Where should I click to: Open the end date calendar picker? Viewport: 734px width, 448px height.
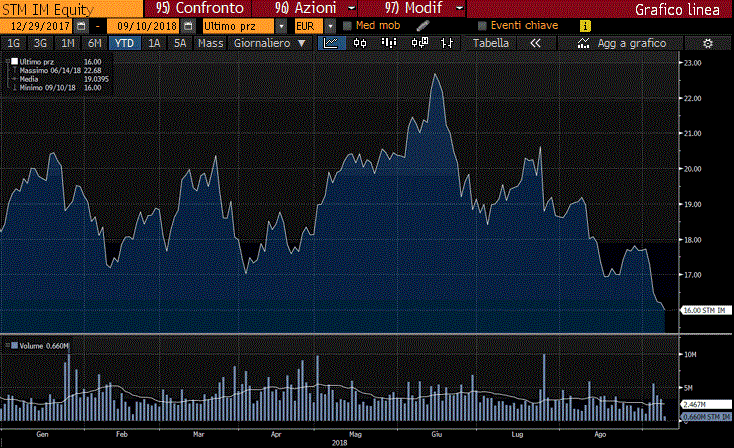tap(188, 26)
